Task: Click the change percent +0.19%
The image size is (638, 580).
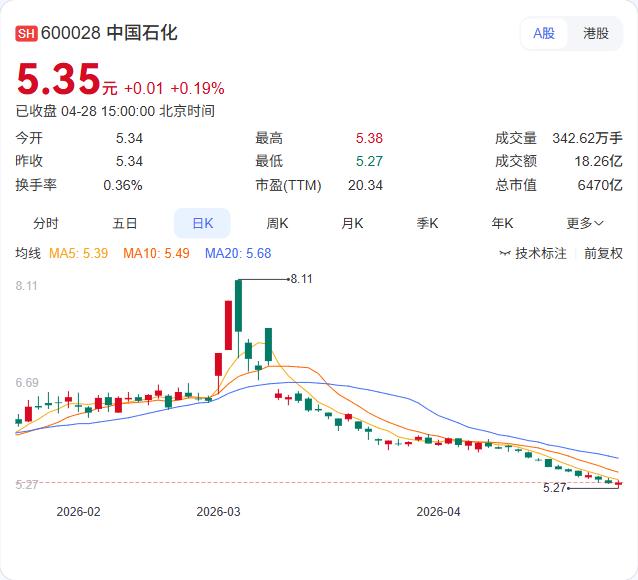Action: coord(197,88)
